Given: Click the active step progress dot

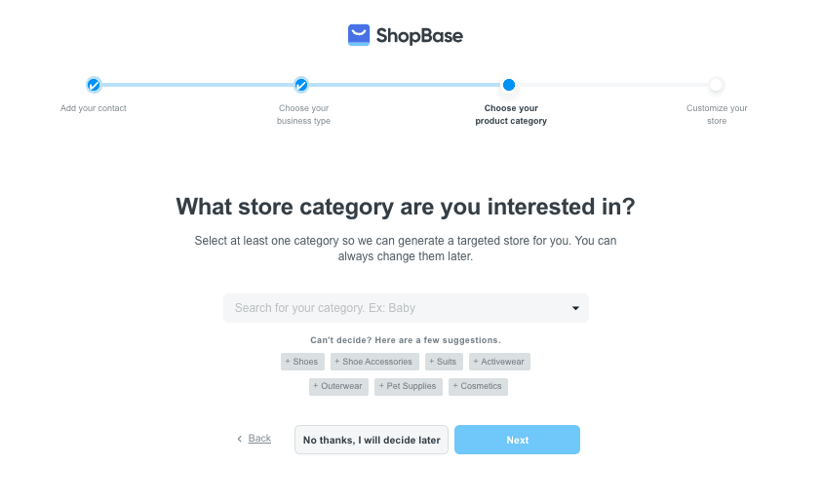Looking at the screenshot, I should 509,85.
